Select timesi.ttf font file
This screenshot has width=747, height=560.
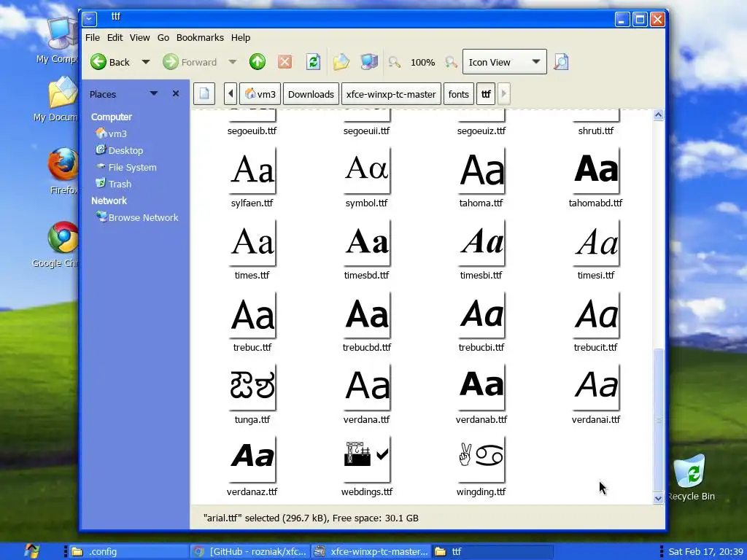(x=595, y=250)
